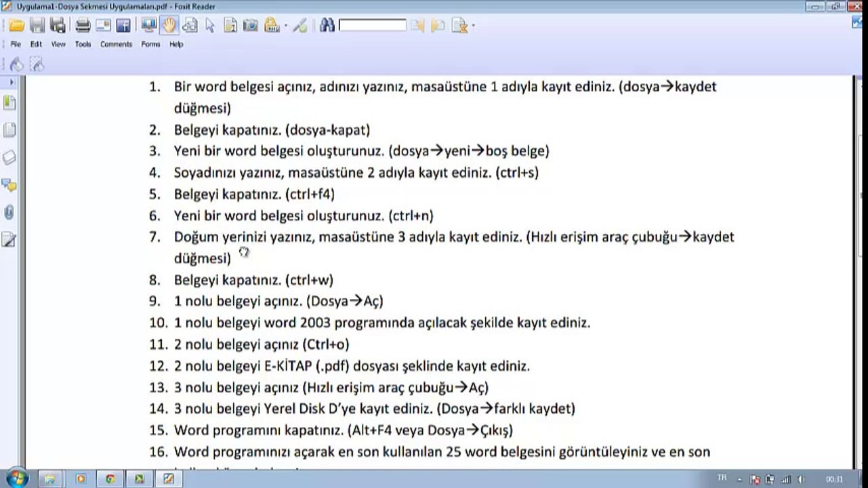Click the Find Previous icon

(417, 26)
